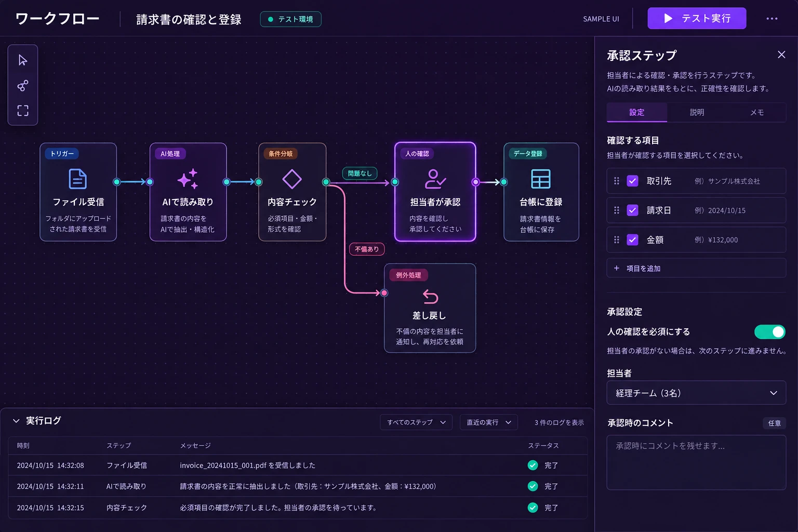Click the テスト環境 badge
Screen dimensions: 798x532
coord(290,19)
